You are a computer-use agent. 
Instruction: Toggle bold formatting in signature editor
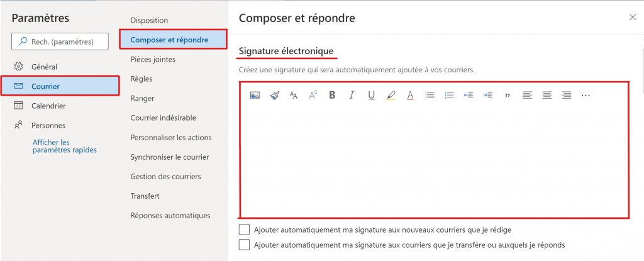pyautogui.click(x=332, y=96)
